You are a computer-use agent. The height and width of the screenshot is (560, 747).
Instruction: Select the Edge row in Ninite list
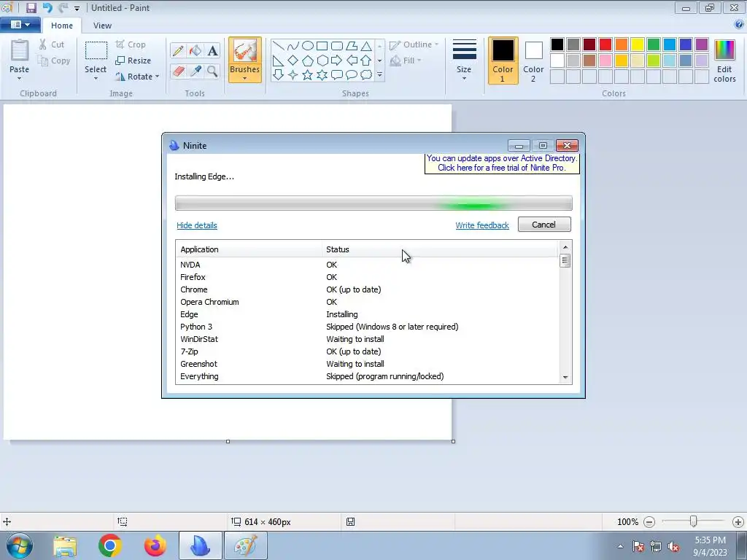(x=367, y=314)
